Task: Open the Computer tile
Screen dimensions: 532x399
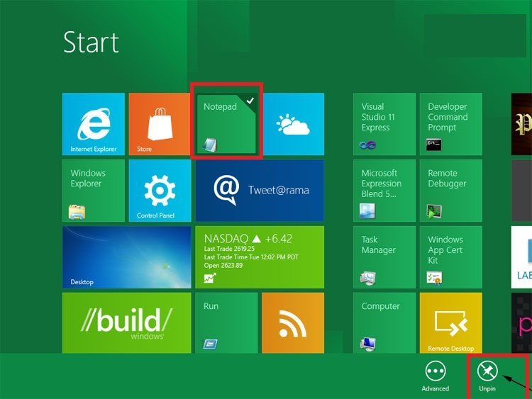Action: coord(384,322)
